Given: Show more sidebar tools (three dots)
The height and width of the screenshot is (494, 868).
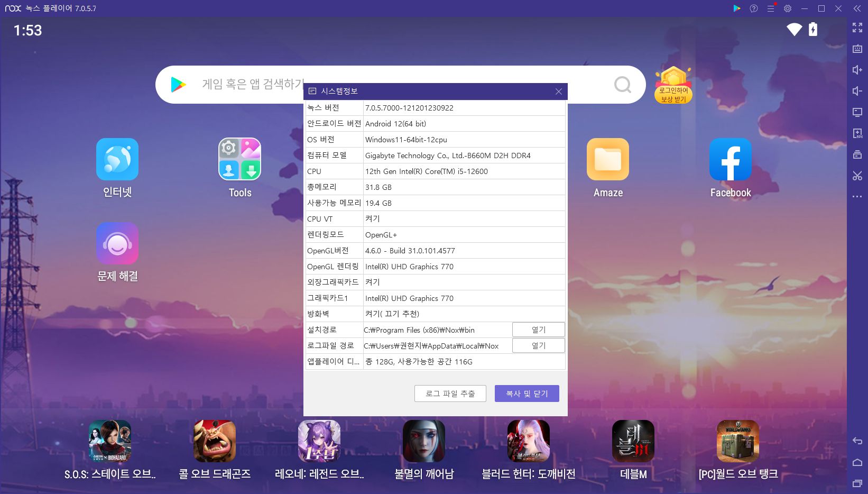Looking at the screenshot, I should pos(857,197).
